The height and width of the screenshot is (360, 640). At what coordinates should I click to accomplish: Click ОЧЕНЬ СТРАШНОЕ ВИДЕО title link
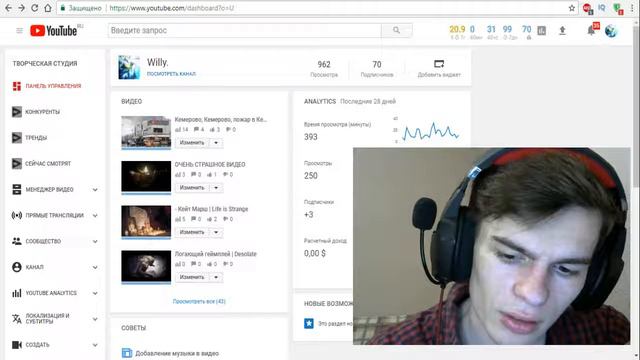coord(210,164)
